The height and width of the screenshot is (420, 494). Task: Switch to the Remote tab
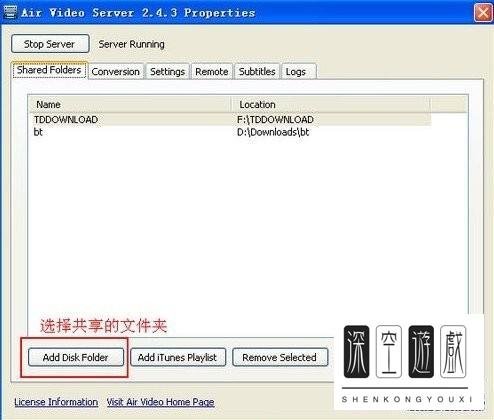(x=212, y=71)
